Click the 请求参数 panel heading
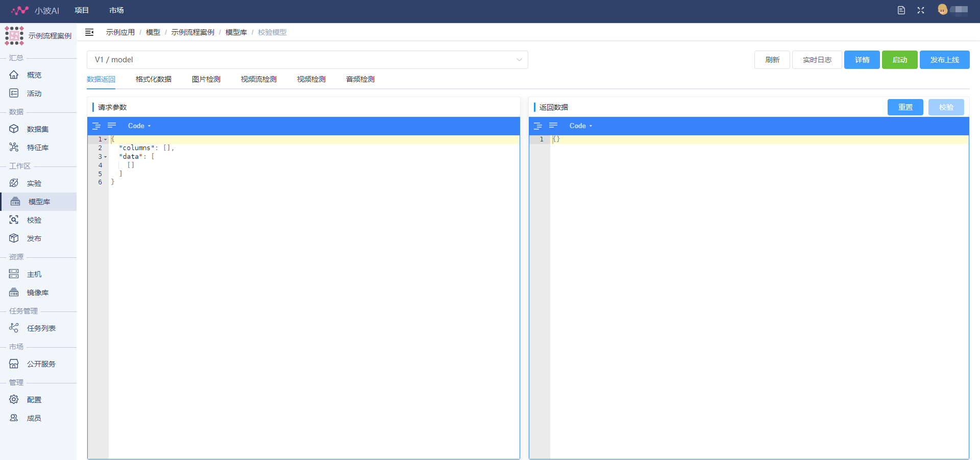Viewport: 980px width, 460px height. pos(112,107)
